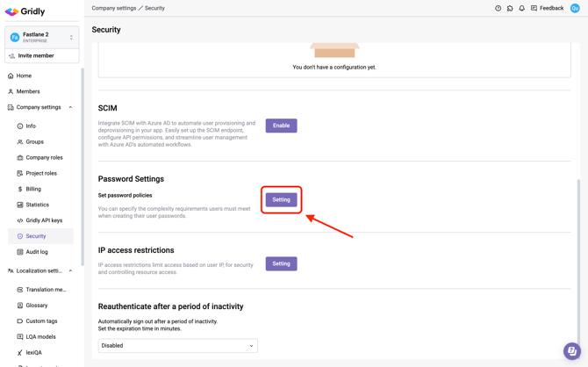Image resolution: width=588 pixels, height=367 pixels.
Task: Open the chat support widget
Action: pyautogui.click(x=571, y=350)
